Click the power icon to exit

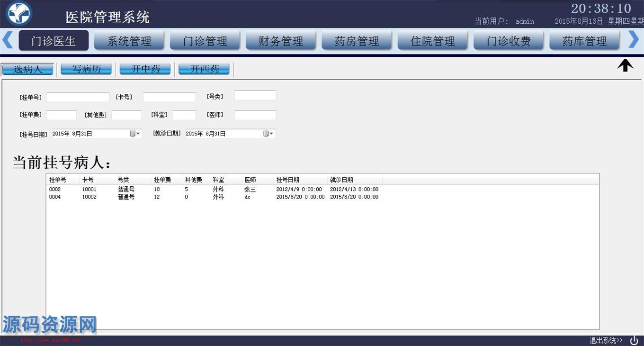point(634,340)
